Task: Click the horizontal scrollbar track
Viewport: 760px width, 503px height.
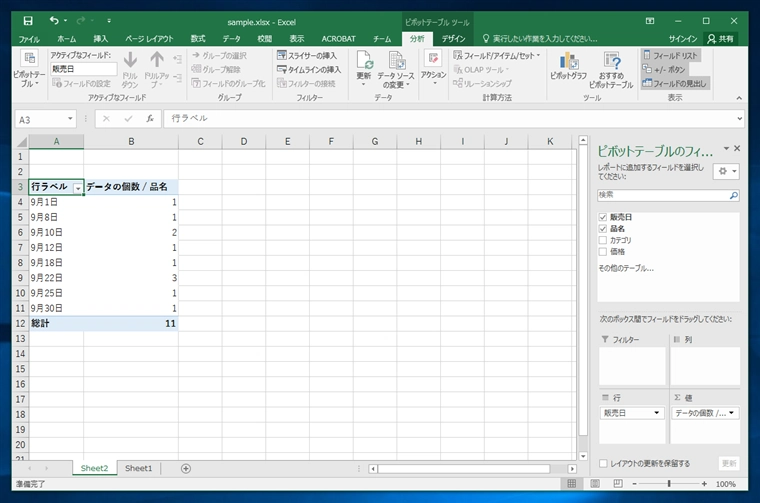Action: pyautogui.click(x=464, y=469)
